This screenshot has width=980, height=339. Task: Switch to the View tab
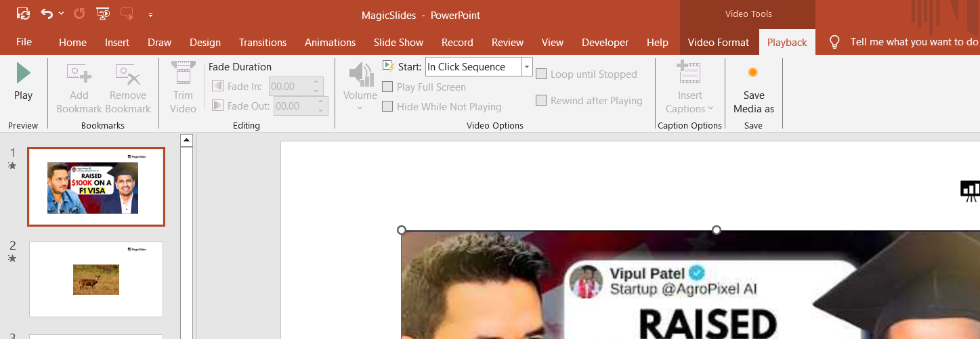click(x=553, y=42)
